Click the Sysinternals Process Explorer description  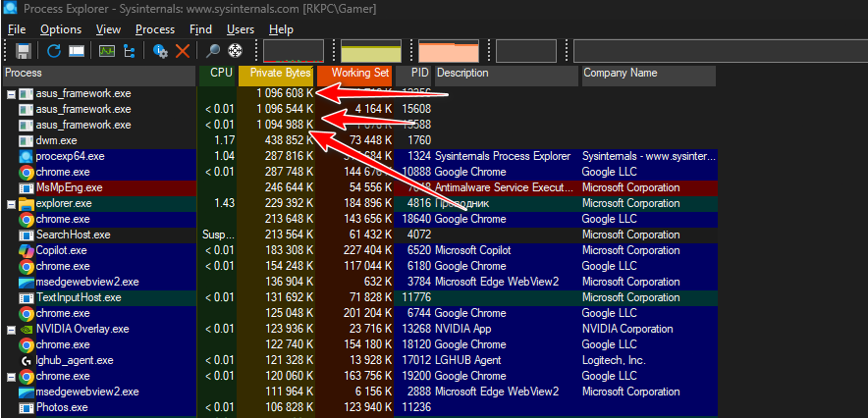503,156
